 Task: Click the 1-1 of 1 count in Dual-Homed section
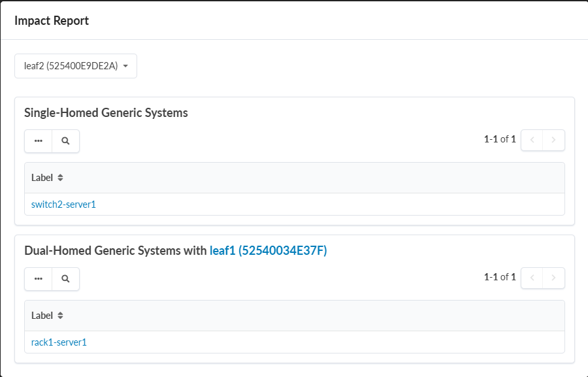tap(500, 277)
